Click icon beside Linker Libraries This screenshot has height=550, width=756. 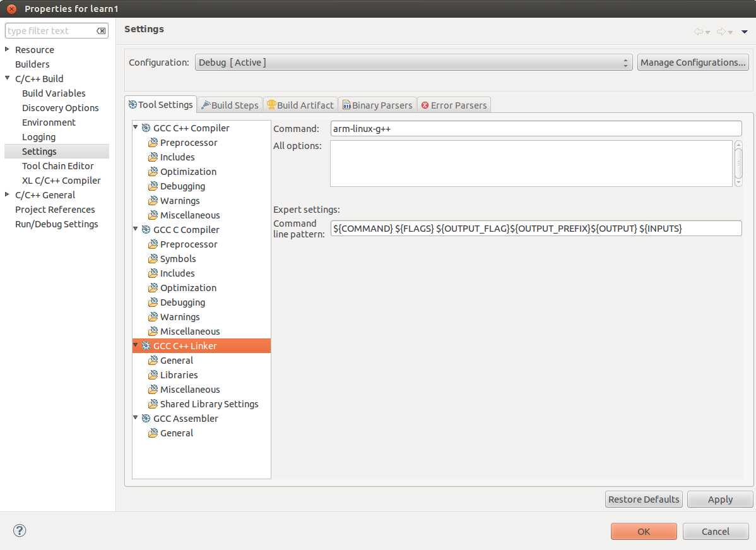153,374
